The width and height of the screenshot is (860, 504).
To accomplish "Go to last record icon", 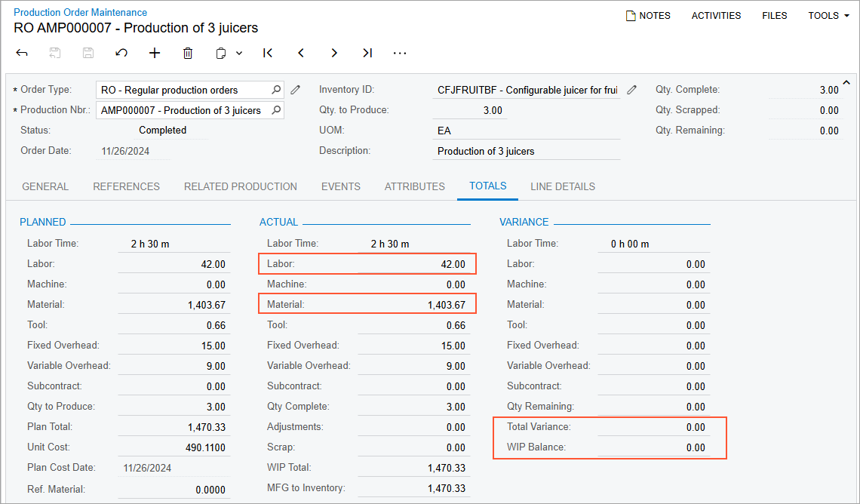I will 367,53.
